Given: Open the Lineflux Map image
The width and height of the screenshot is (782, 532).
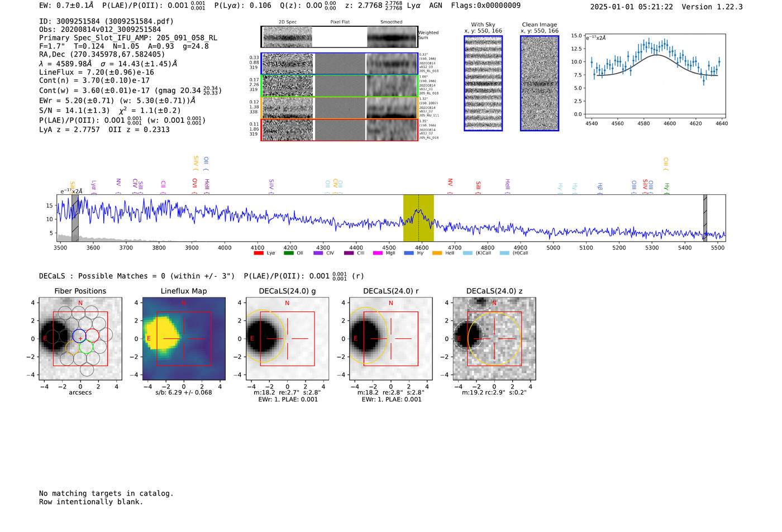Looking at the screenshot, I should [x=184, y=338].
